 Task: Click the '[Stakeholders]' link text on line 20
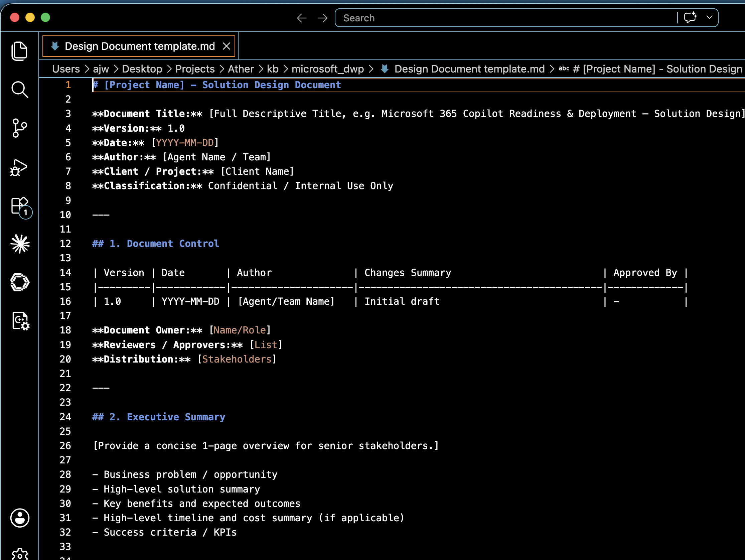237,359
